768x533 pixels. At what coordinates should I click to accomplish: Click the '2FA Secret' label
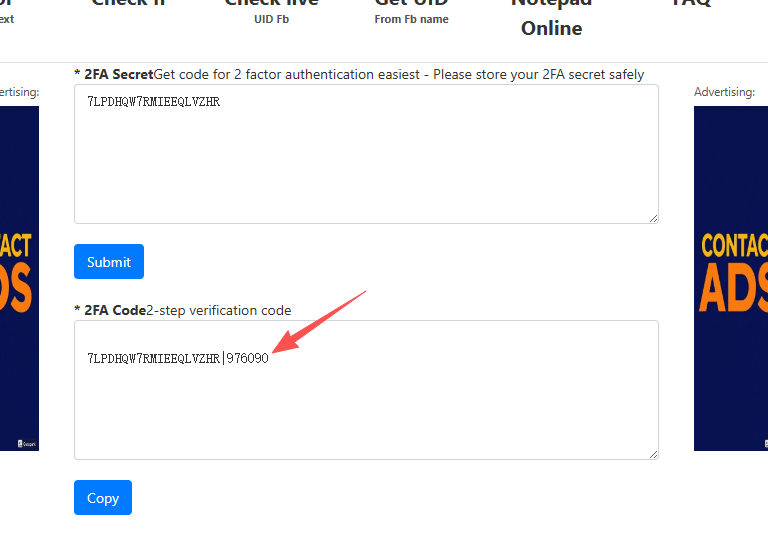pyautogui.click(x=119, y=74)
